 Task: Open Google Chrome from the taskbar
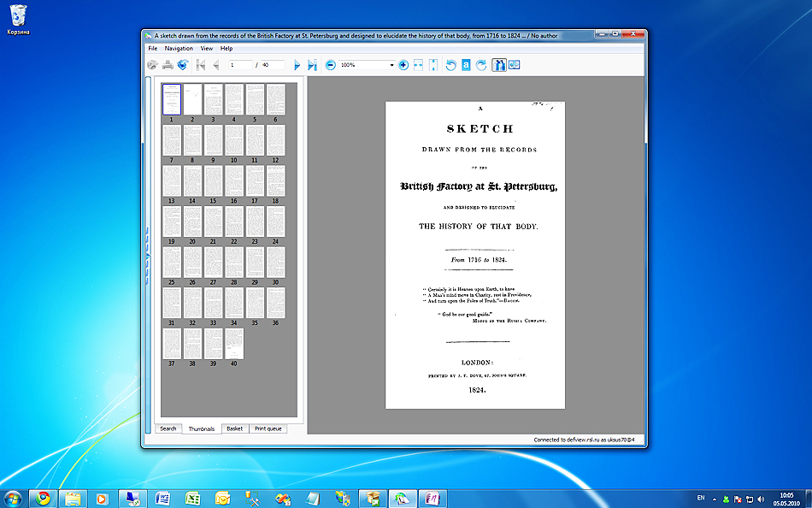pyautogui.click(x=43, y=498)
